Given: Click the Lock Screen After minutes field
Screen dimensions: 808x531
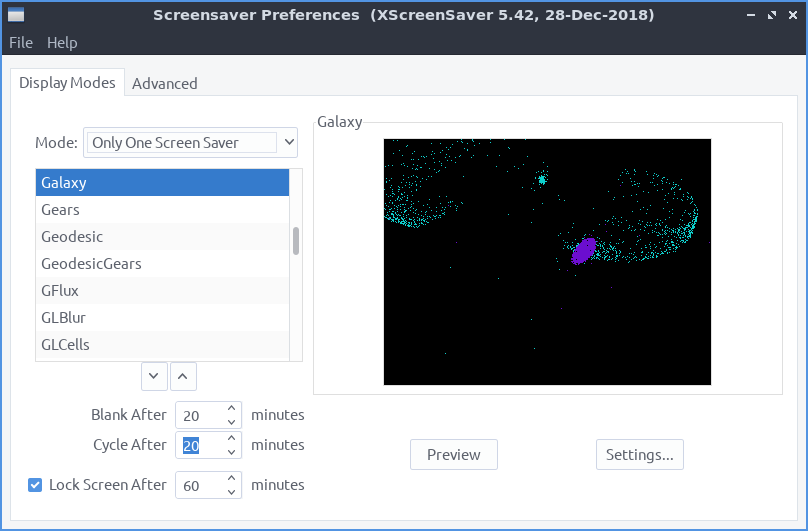Looking at the screenshot, I should pyautogui.click(x=200, y=485).
